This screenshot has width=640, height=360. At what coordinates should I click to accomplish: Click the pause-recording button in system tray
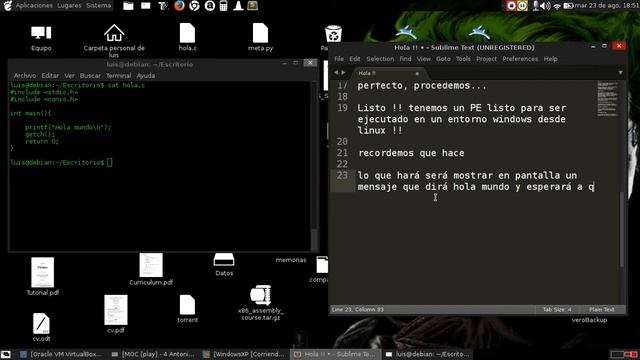522,6
